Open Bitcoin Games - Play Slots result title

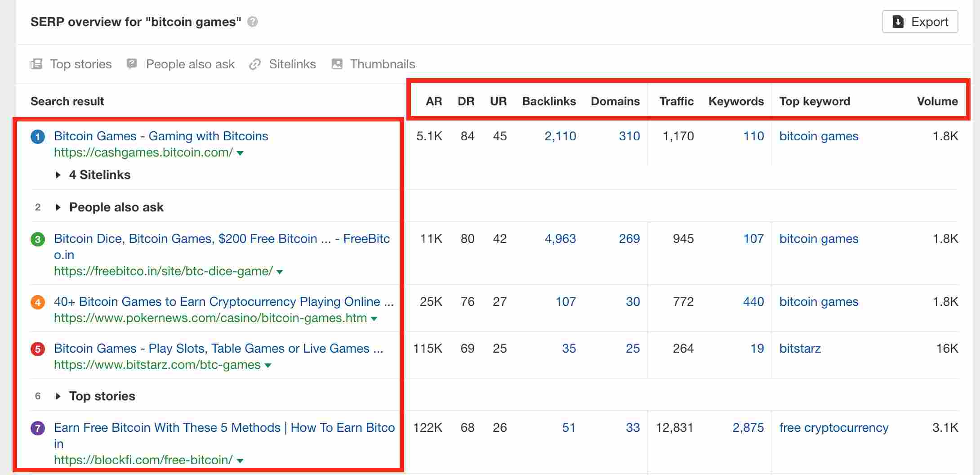pos(218,348)
